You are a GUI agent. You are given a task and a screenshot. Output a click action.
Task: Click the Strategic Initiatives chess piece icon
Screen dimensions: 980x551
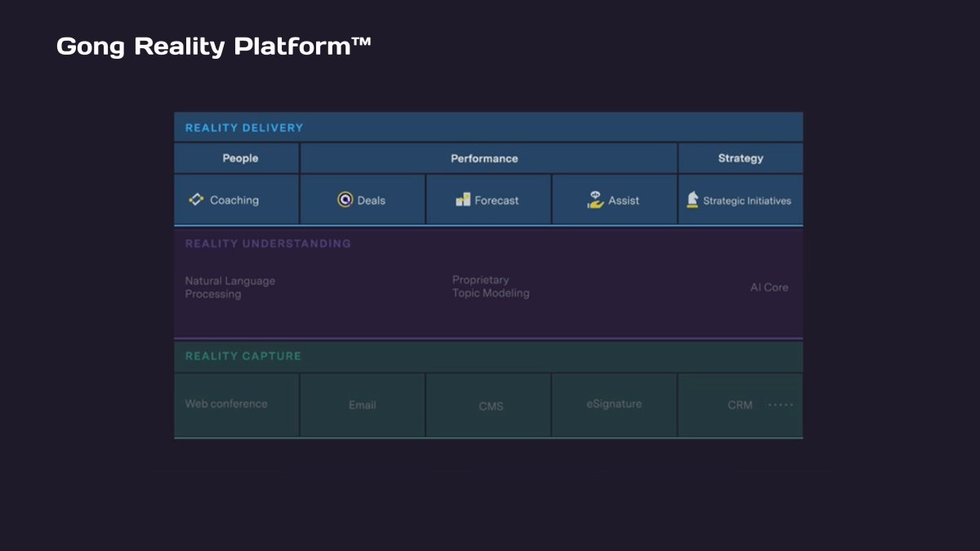coord(693,200)
